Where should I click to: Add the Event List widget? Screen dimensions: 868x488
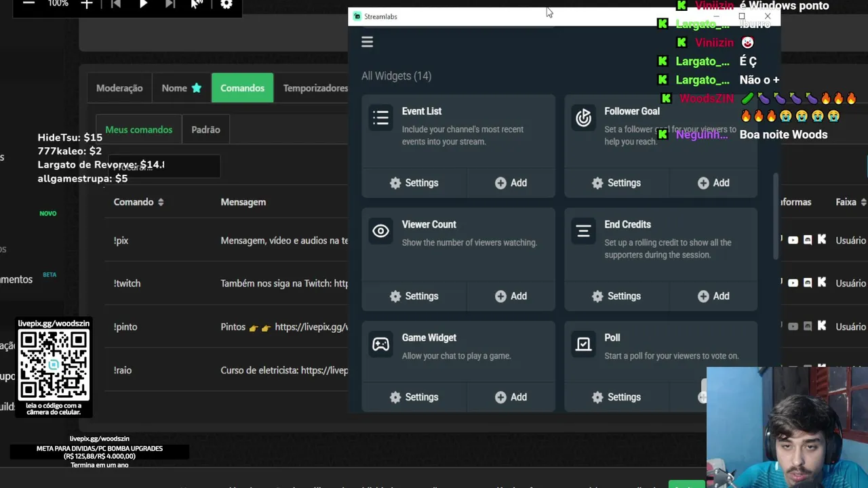coord(511,183)
